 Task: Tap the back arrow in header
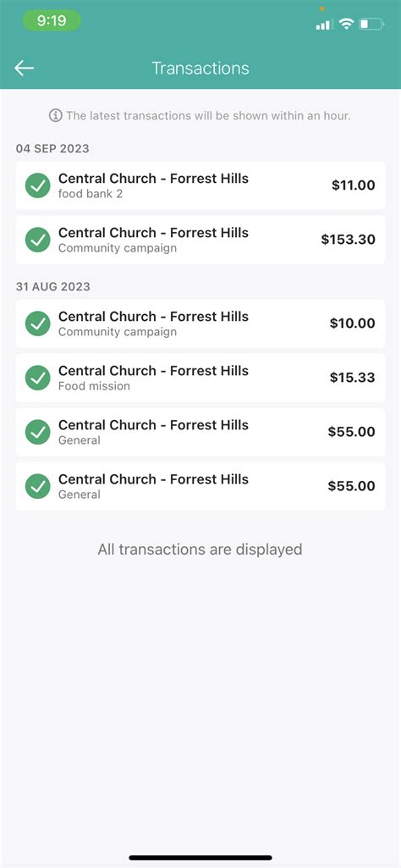tap(25, 68)
